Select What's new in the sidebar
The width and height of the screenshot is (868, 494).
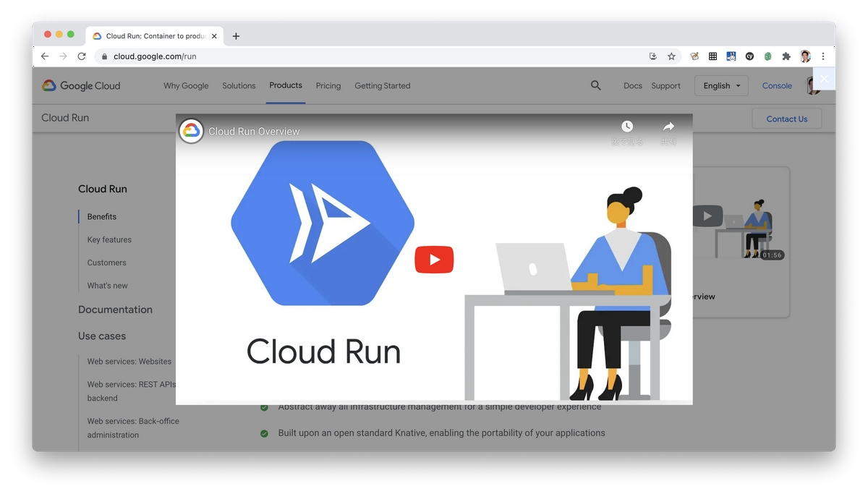click(x=107, y=286)
